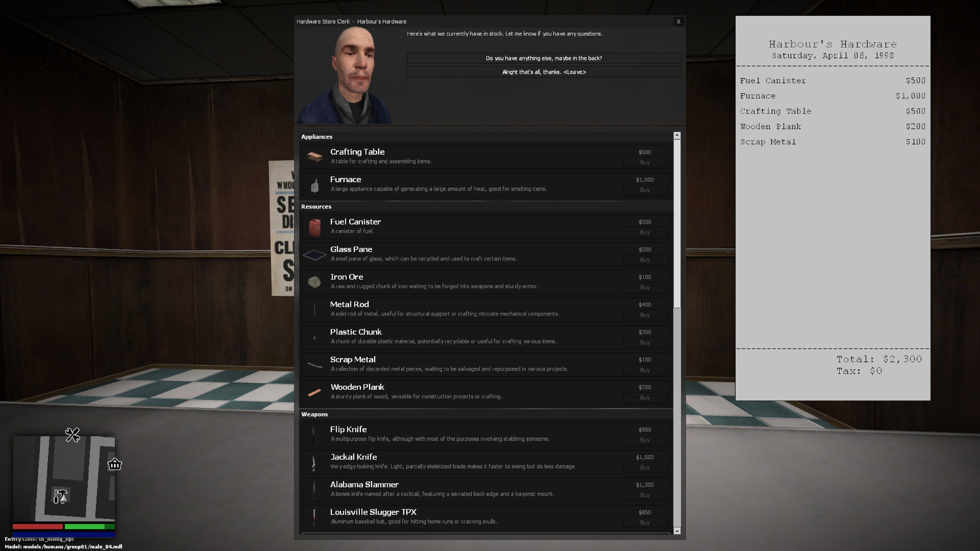This screenshot has width=980, height=551.
Task: Click the scrollbar up arrow in shop list
Action: pos(677,135)
